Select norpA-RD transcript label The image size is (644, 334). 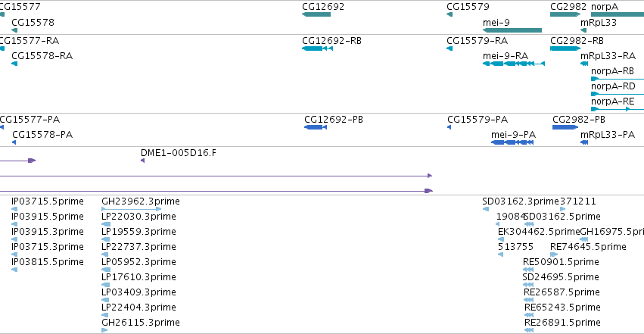tap(613, 86)
